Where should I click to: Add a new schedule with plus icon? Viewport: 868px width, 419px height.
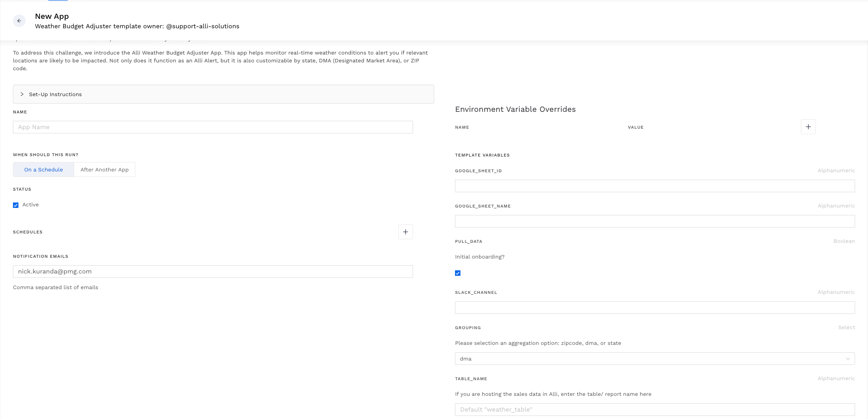click(x=405, y=232)
